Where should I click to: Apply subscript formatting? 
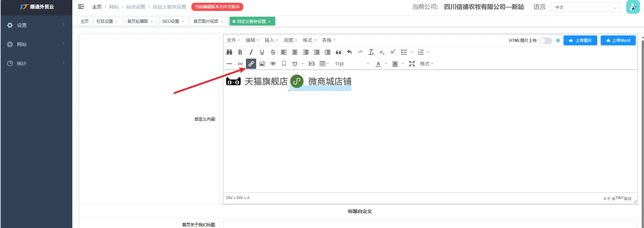[x=382, y=52]
